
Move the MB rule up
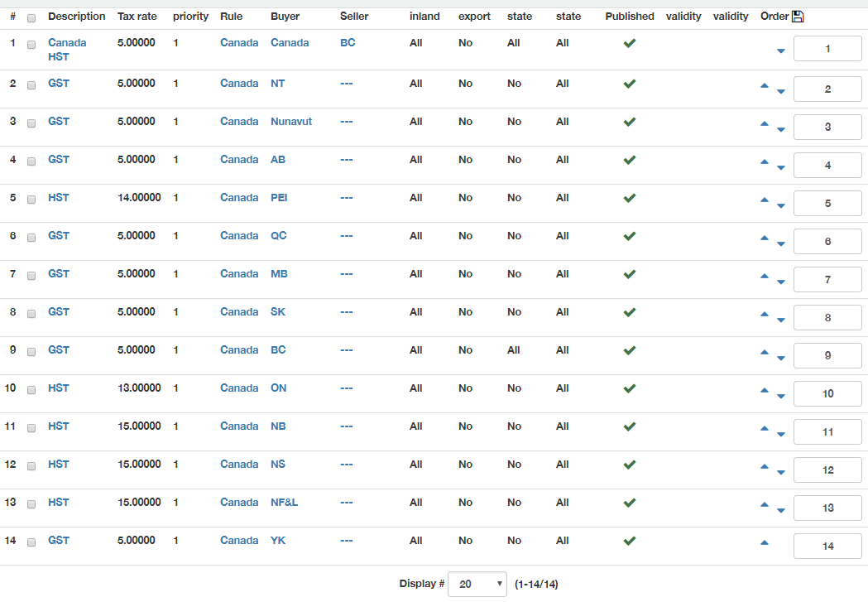point(765,277)
